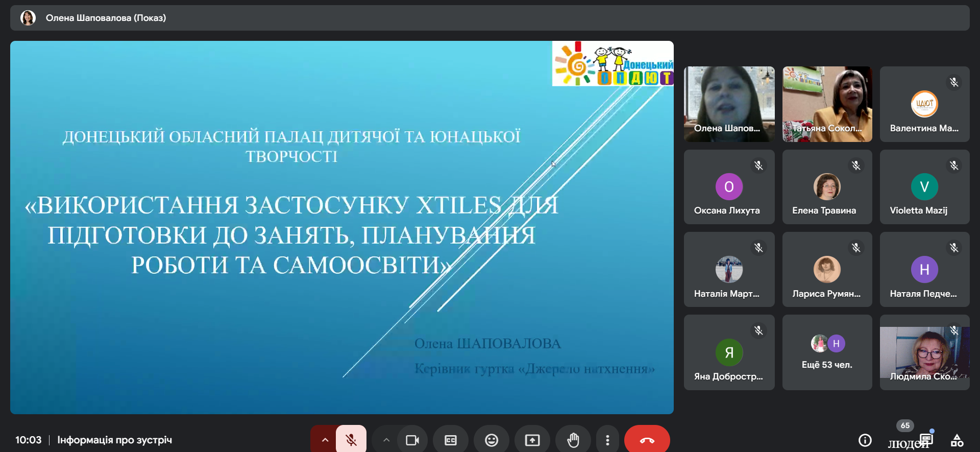This screenshot has width=980, height=452.
Task: Open the 'Ещё 53 чел.' participants tile
Action: click(x=827, y=352)
